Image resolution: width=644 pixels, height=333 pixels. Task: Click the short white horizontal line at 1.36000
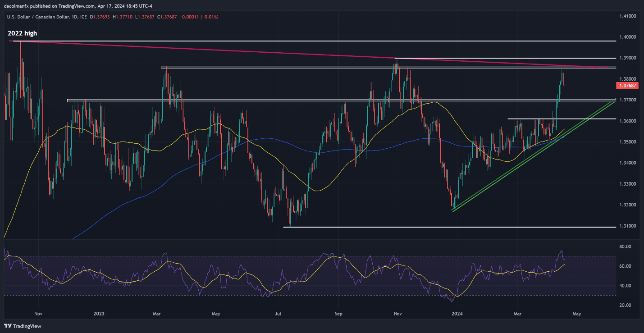[562, 119]
